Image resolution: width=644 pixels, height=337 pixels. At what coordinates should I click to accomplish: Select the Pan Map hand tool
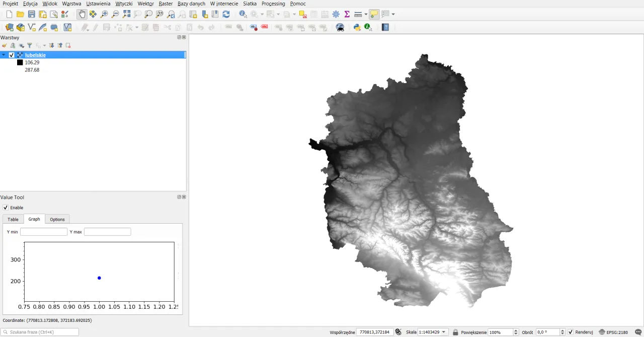coord(82,14)
